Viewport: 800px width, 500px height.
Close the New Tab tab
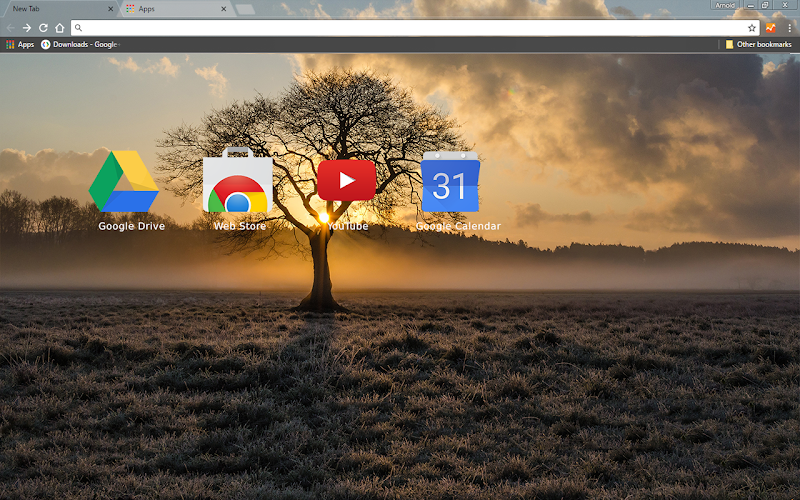tap(110, 9)
